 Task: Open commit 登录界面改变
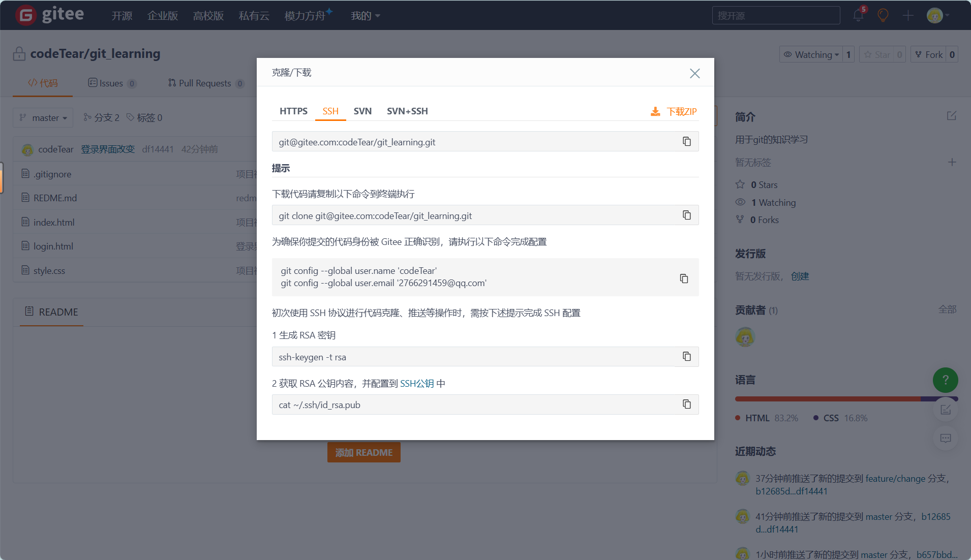tap(108, 149)
